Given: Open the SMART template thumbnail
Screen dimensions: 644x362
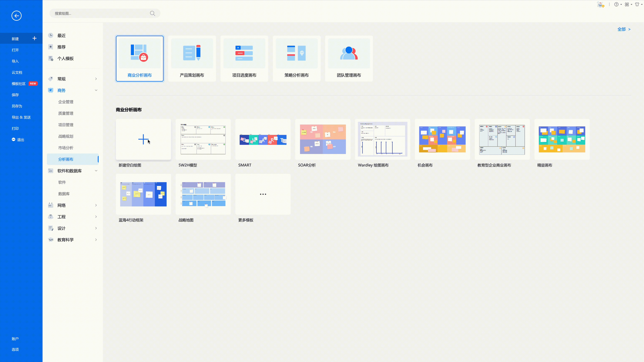Looking at the screenshot, I should point(263,139).
